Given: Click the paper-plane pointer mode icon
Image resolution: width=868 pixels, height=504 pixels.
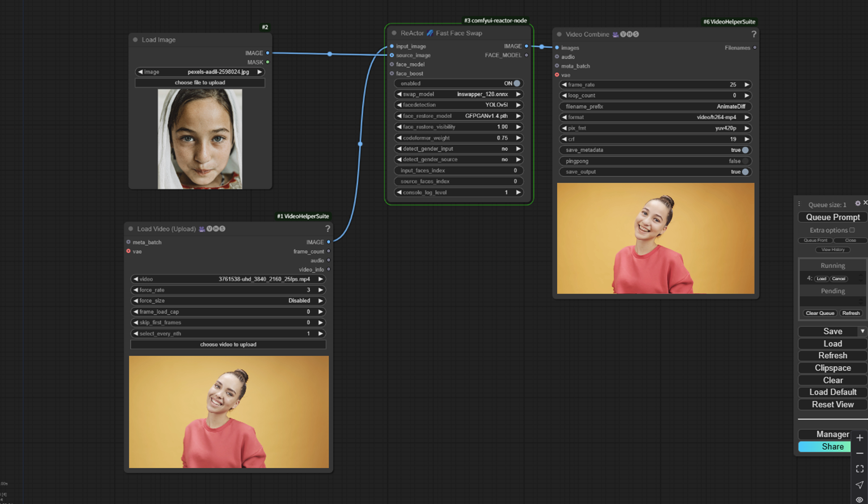Looking at the screenshot, I should (859, 485).
